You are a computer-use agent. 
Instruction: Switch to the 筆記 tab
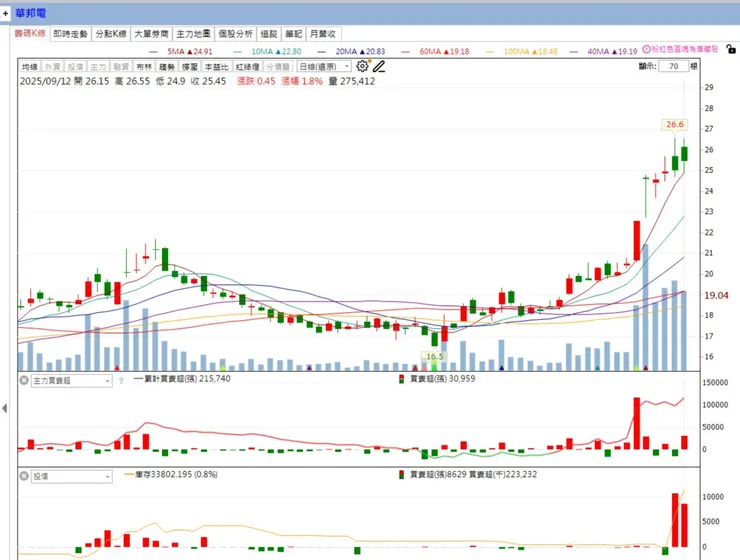pos(294,34)
